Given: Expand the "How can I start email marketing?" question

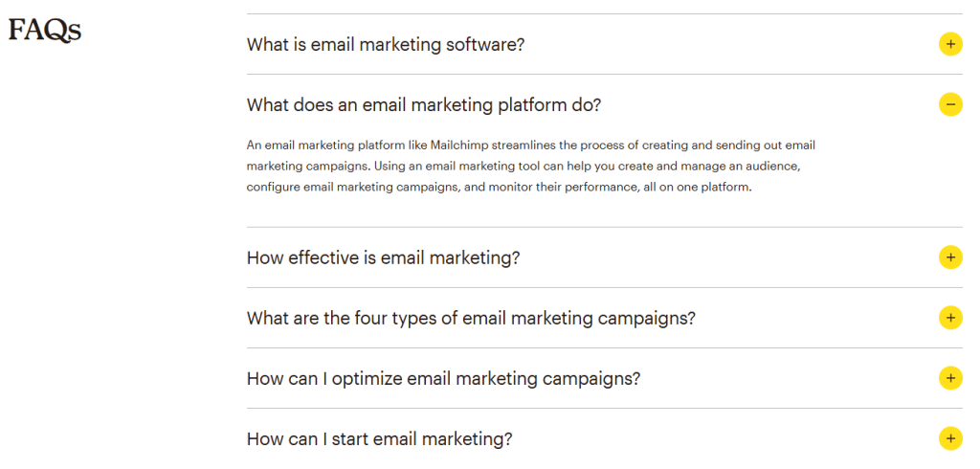Looking at the screenshot, I should (x=379, y=439).
